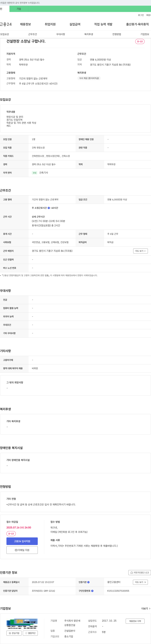Click the arrow in the 용인고용센터 지도 보기
Viewport: 151px width, 644px height.
coord(145,582)
